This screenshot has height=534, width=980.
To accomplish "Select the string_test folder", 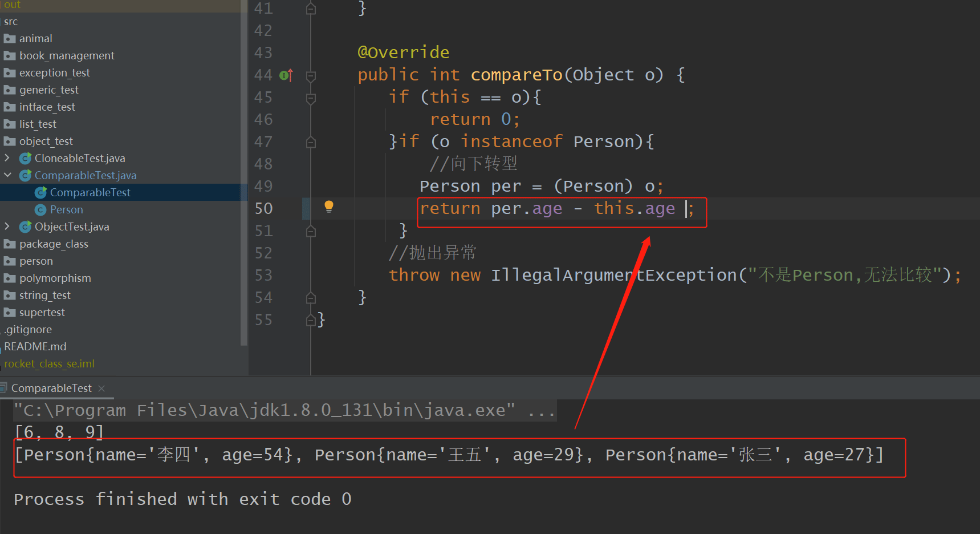I will point(45,296).
